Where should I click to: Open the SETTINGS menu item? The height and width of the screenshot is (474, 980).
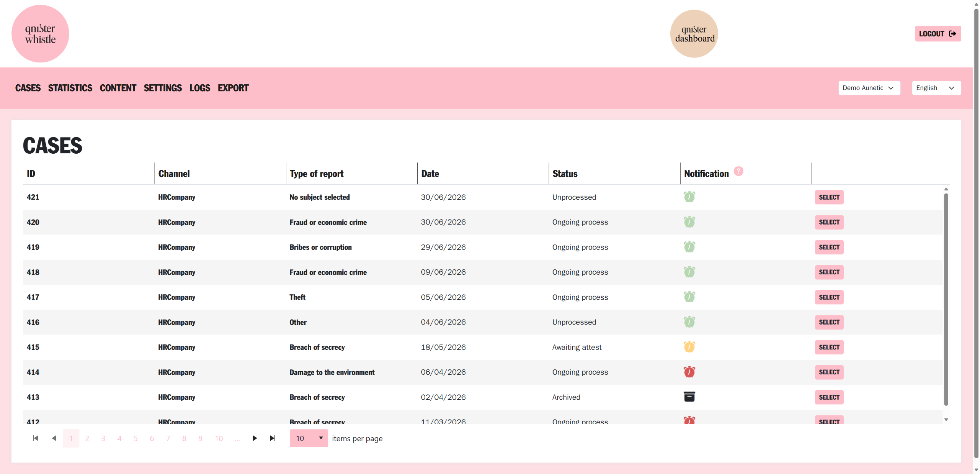click(x=163, y=88)
